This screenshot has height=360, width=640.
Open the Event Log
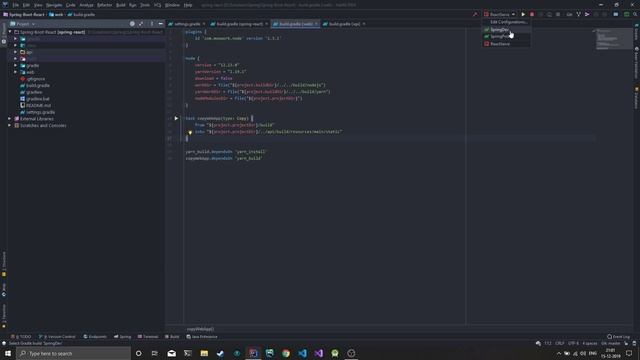pyautogui.click(x=618, y=337)
